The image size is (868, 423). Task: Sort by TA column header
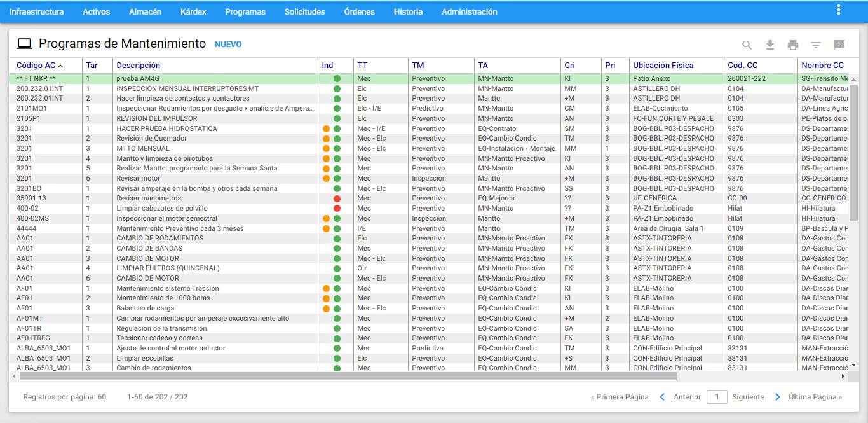click(483, 66)
